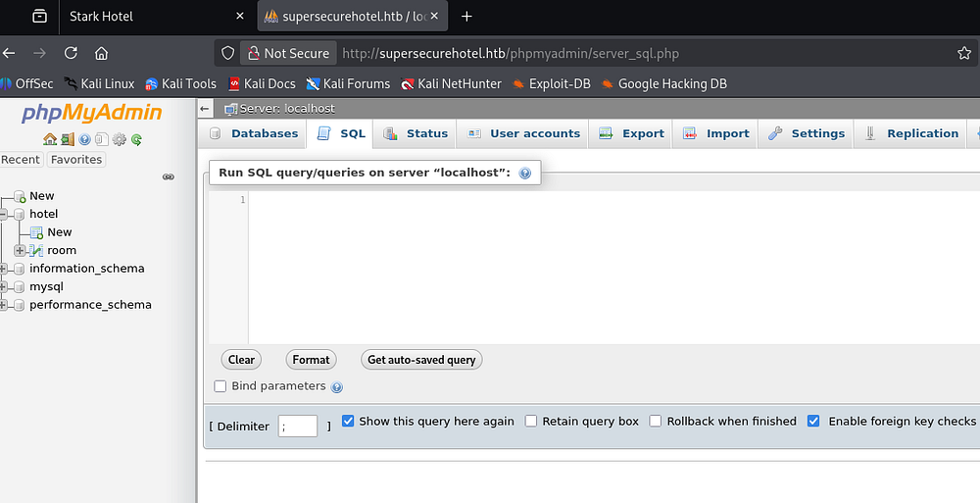Open navigation panel settings gear icon

coord(120,139)
